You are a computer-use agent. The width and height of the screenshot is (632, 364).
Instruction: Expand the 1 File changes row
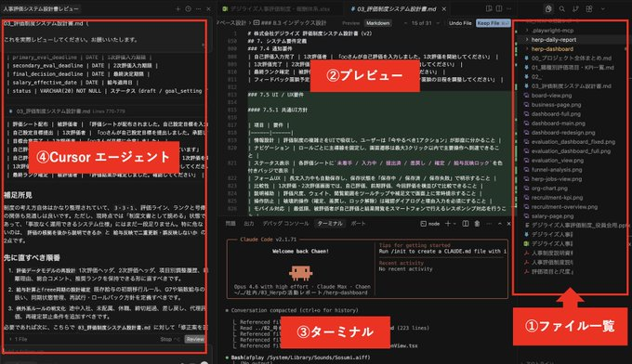pyautogui.click(x=18, y=339)
